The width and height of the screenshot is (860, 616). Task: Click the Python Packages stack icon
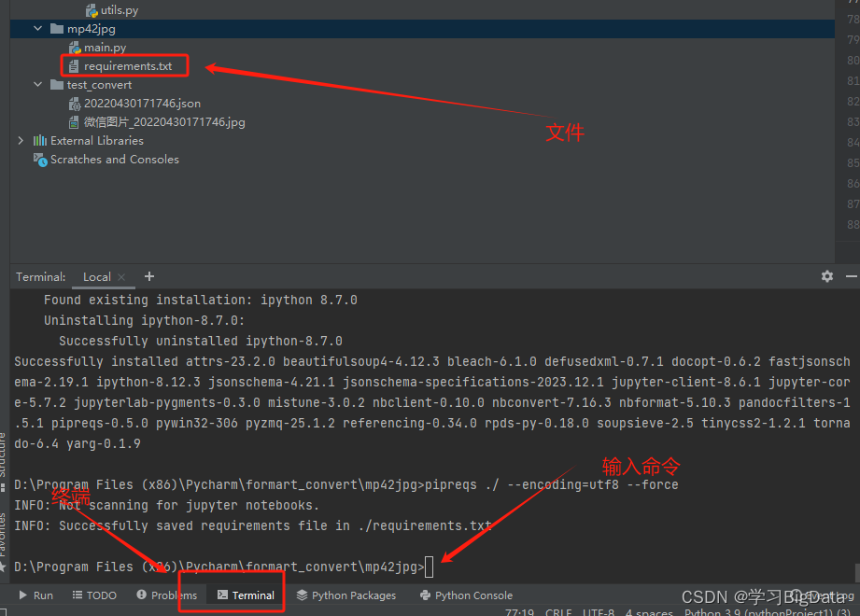point(303,595)
